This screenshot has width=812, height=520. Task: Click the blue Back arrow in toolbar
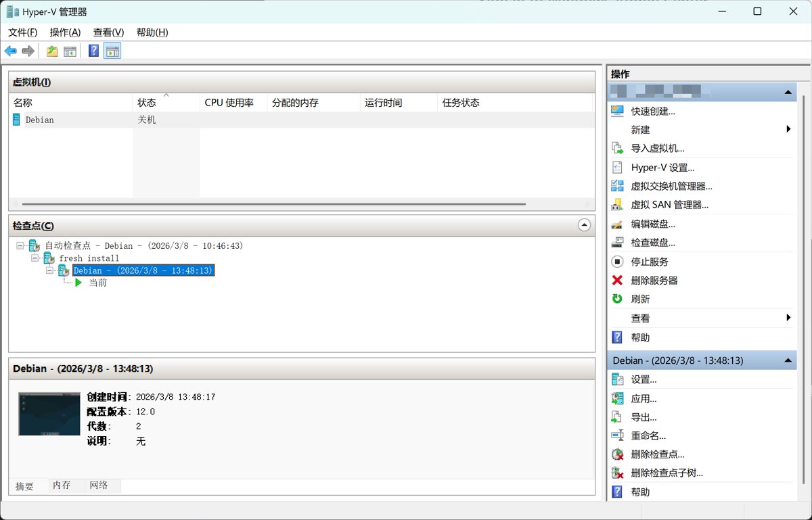[11, 51]
